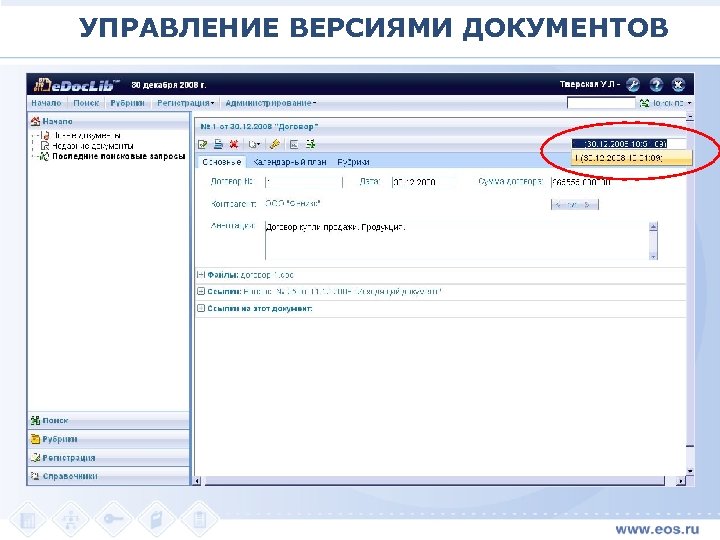Viewport: 720px width, 540px height.
Task: Open settings via the wrench icon in header
Action: point(633,84)
